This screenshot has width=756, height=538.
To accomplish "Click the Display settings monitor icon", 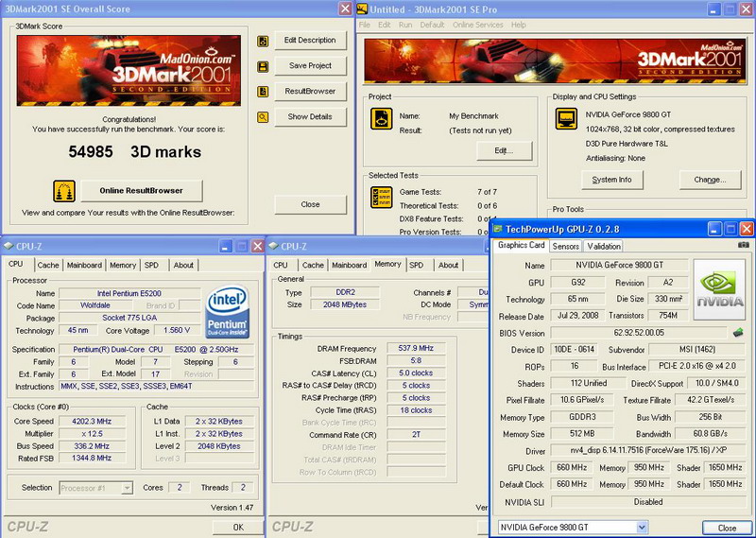I will pyautogui.click(x=566, y=119).
